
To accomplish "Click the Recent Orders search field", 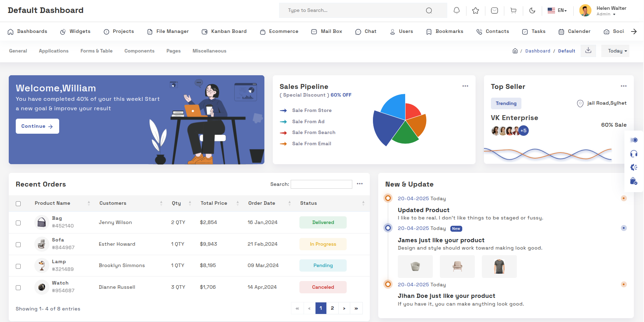I will [321, 184].
